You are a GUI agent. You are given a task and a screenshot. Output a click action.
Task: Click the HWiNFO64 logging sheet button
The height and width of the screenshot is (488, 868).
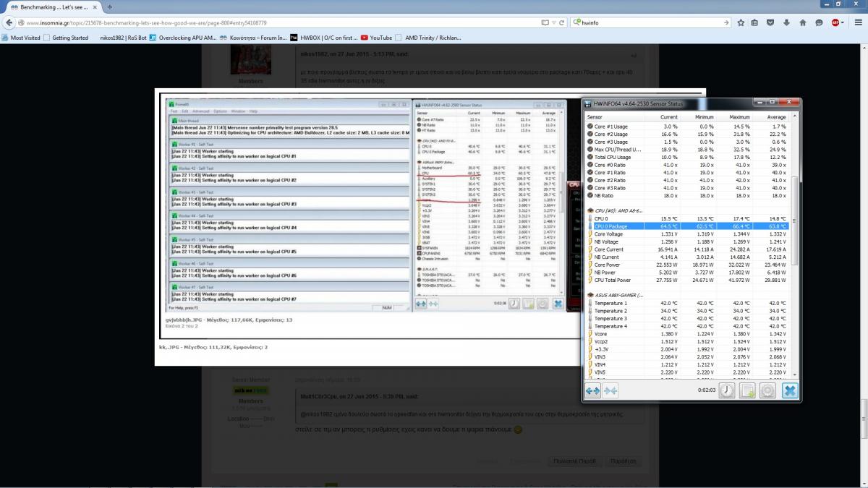pyautogui.click(x=747, y=390)
